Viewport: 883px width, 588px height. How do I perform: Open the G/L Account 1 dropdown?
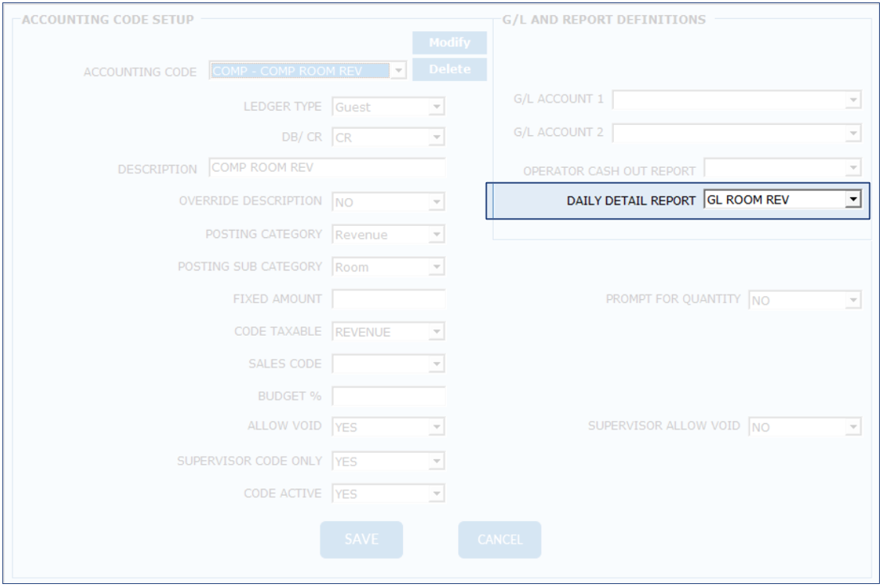pos(853,100)
